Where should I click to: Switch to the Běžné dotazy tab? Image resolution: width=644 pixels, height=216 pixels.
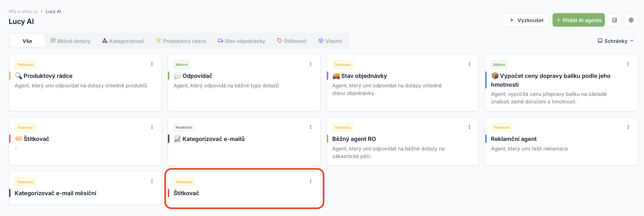pyautogui.click(x=71, y=41)
